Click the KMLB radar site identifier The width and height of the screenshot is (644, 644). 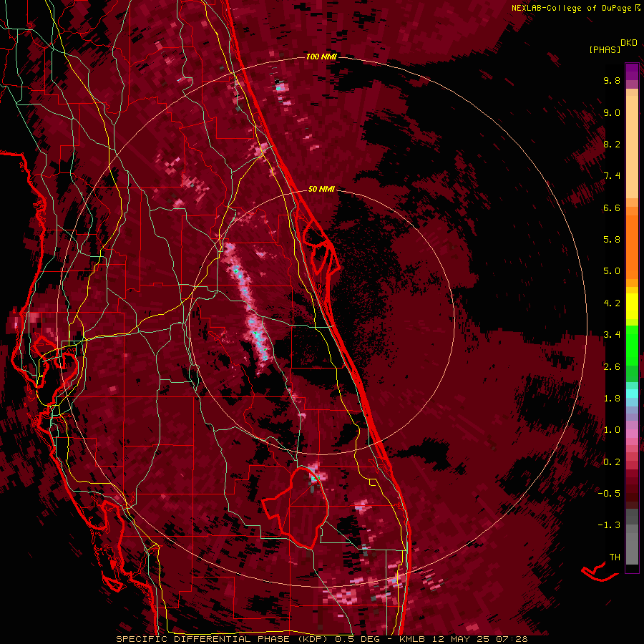(411, 639)
